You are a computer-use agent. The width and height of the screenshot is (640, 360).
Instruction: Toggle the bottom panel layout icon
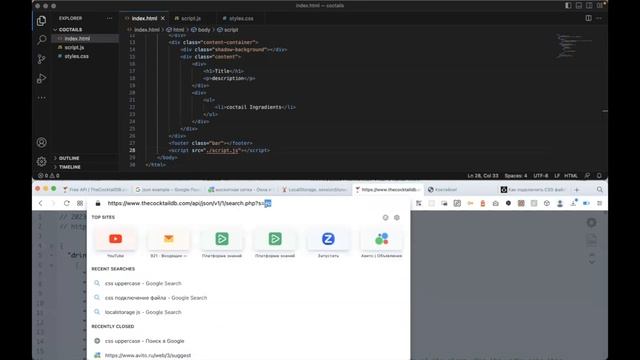pos(579,6)
